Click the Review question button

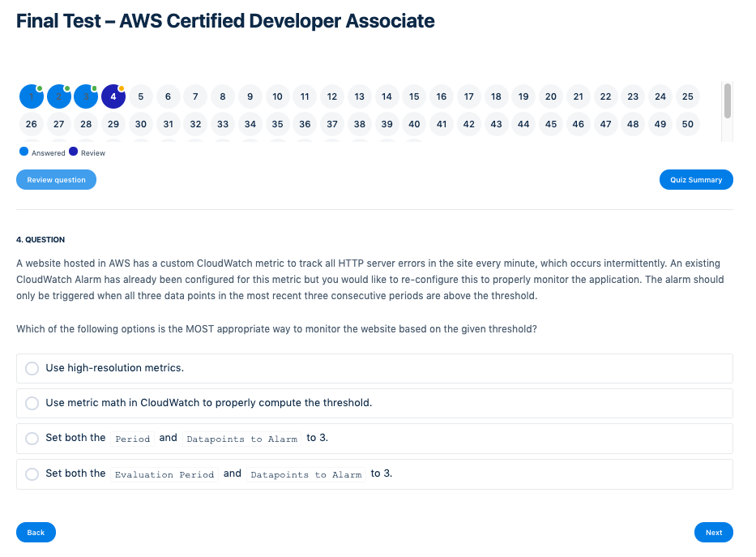coord(56,180)
